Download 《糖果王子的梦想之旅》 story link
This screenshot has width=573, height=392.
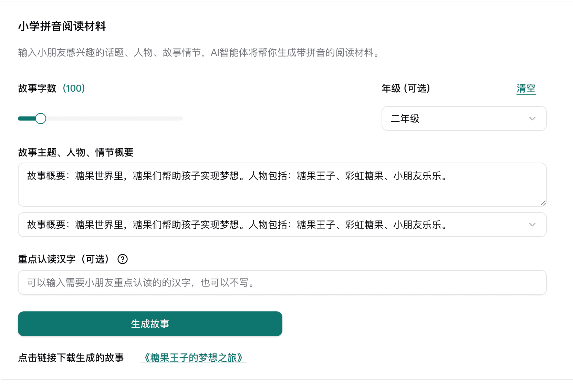tap(193, 358)
